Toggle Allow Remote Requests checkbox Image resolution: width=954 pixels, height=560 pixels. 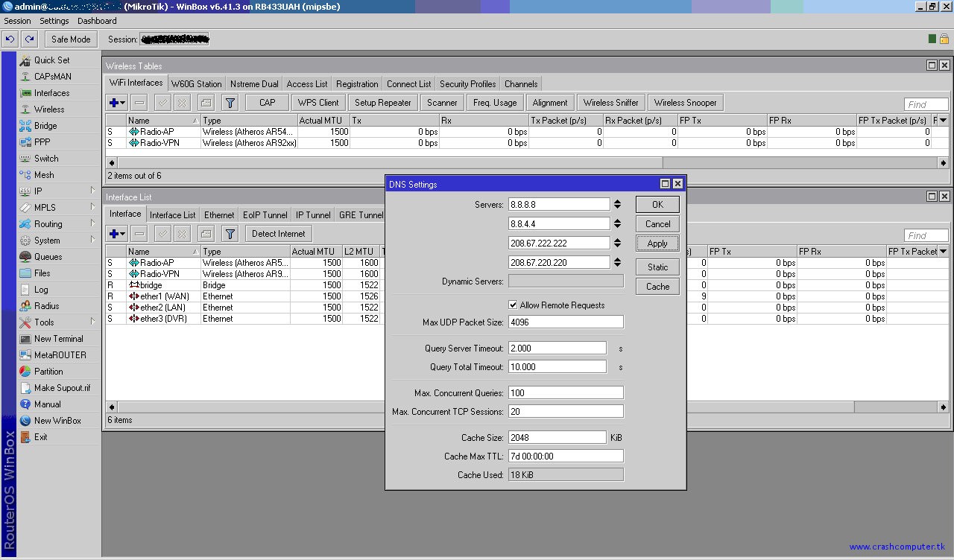point(513,305)
